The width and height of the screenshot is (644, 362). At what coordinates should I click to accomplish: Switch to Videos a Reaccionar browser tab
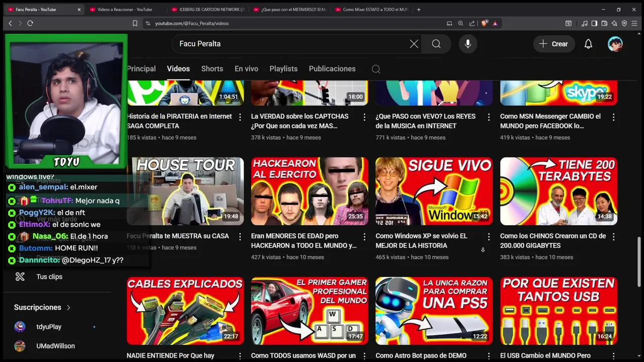click(124, 9)
